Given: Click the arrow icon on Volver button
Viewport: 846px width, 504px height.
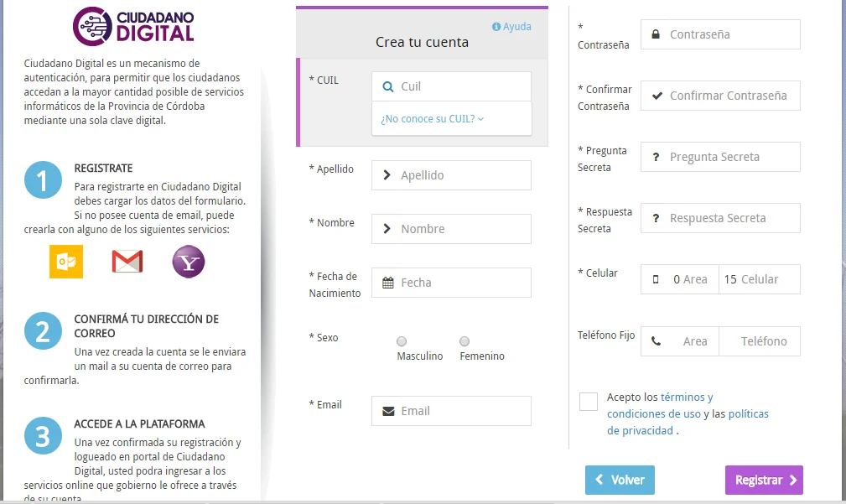Looking at the screenshot, I should [599, 479].
